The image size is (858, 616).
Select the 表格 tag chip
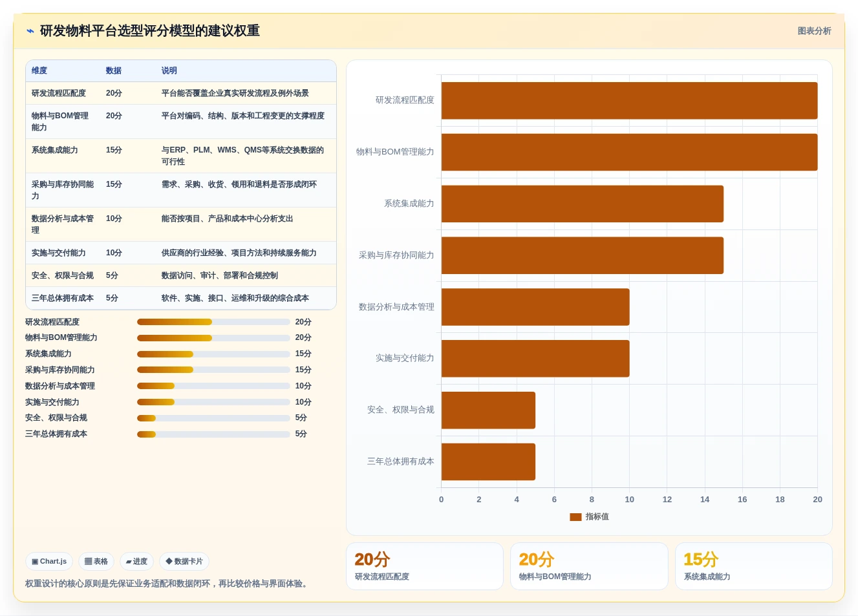pos(96,561)
